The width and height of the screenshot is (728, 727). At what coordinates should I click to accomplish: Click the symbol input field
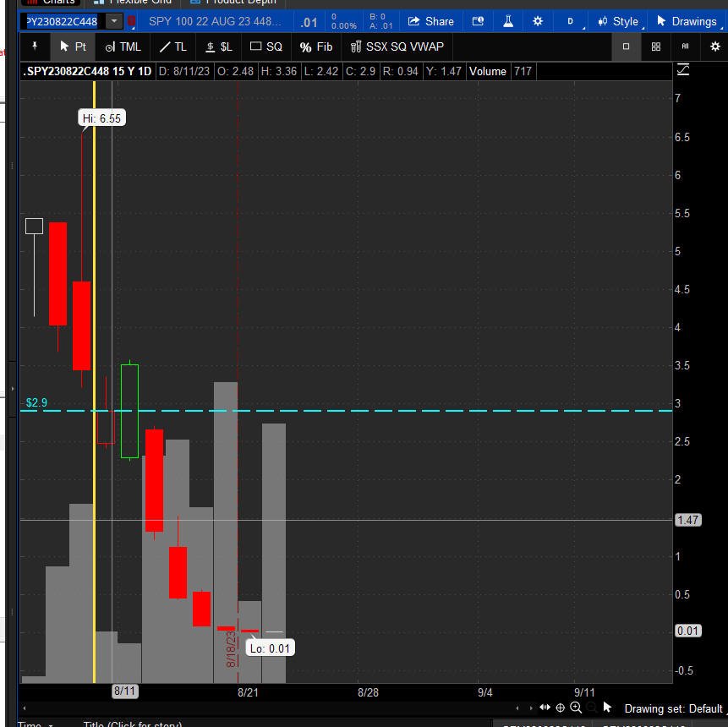pos(62,21)
